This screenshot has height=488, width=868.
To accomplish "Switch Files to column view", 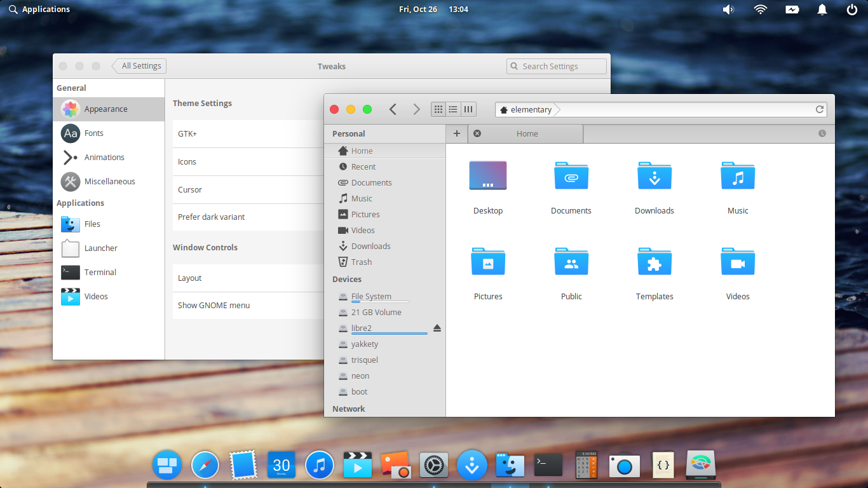I will tap(468, 109).
